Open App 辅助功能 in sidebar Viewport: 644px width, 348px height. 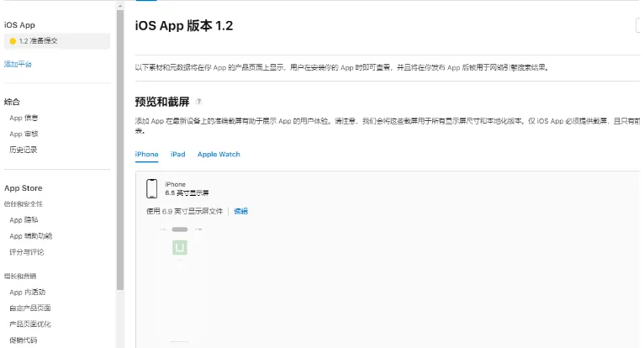(31, 236)
